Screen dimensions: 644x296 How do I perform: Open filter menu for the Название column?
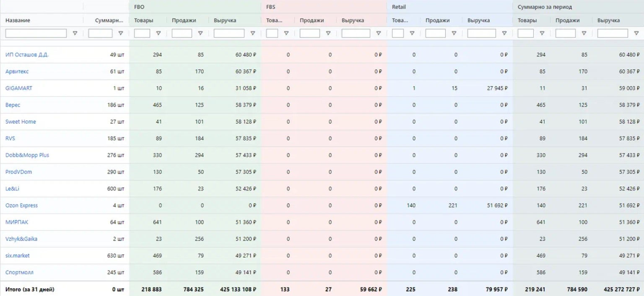click(x=75, y=33)
